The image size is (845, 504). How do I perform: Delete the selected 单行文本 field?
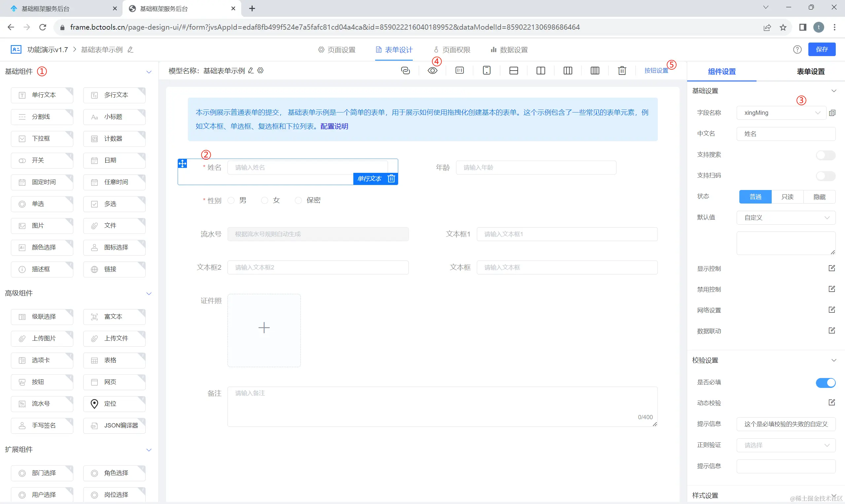[391, 179]
